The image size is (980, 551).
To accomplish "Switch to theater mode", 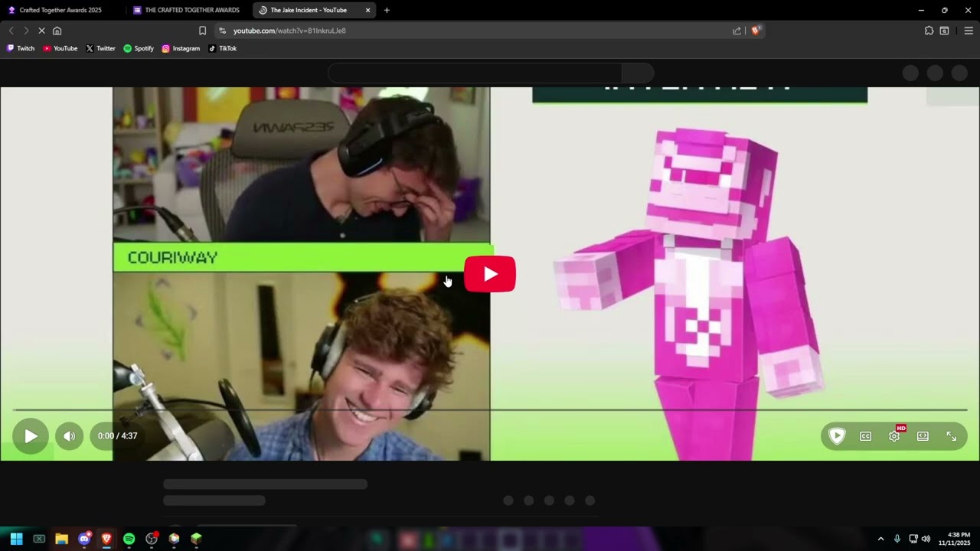I will click(923, 436).
